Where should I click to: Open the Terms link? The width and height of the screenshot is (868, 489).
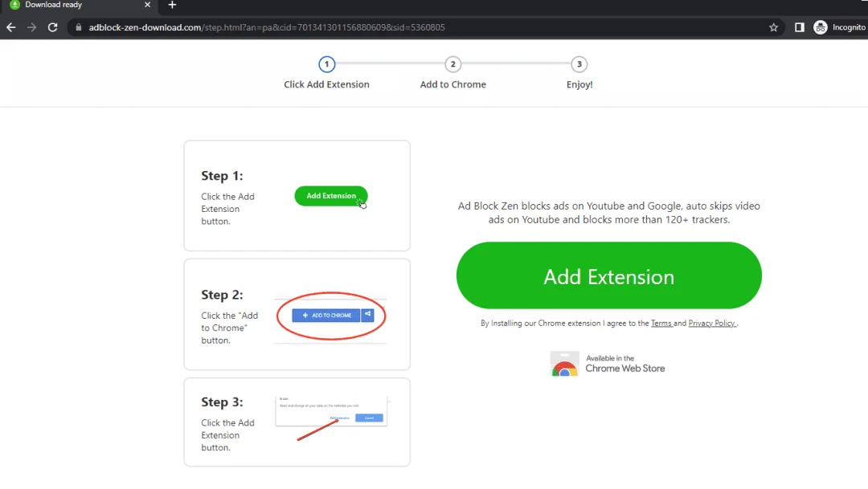661,323
